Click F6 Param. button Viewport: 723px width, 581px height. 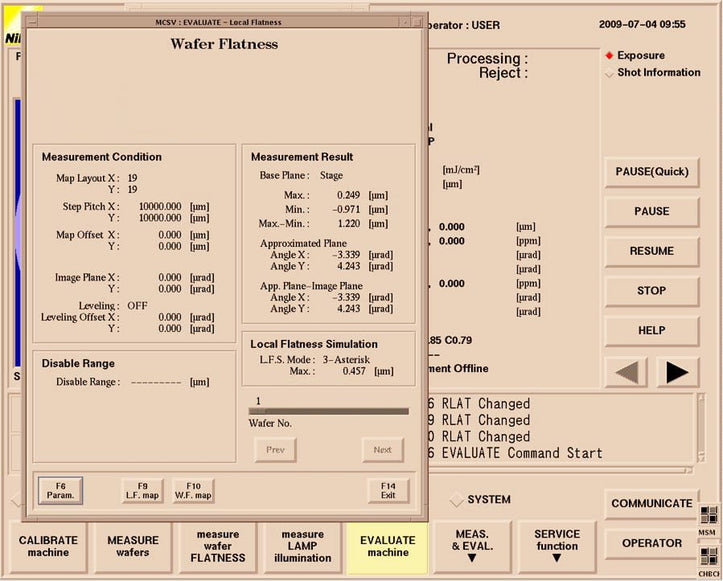(x=60, y=491)
